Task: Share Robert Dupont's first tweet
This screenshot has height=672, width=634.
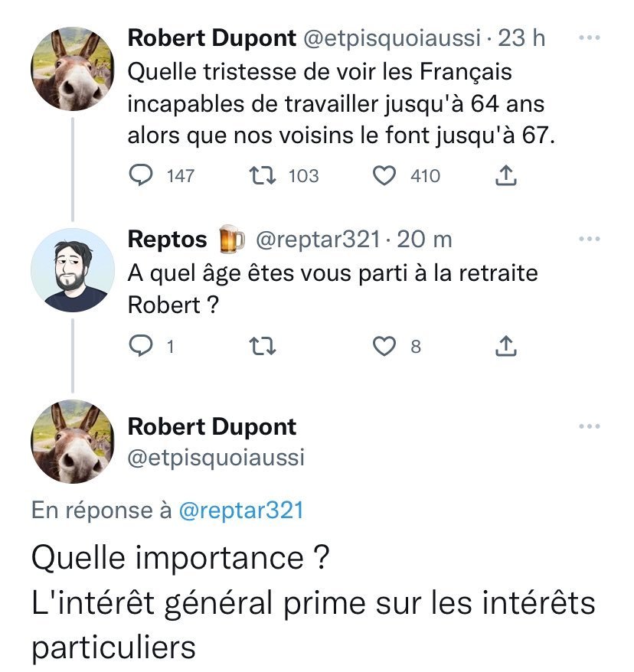Action: click(x=506, y=177)
